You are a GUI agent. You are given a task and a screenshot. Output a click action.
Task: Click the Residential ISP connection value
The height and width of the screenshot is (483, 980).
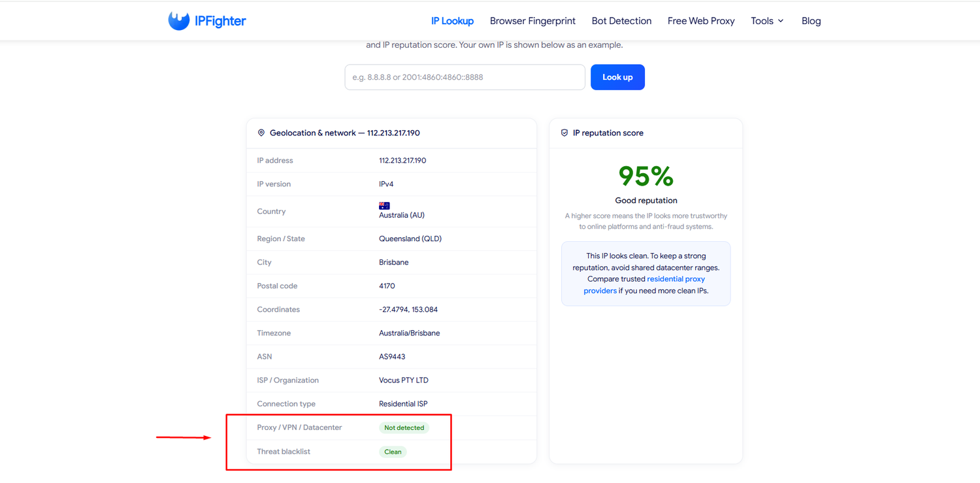tap(403, 404)
